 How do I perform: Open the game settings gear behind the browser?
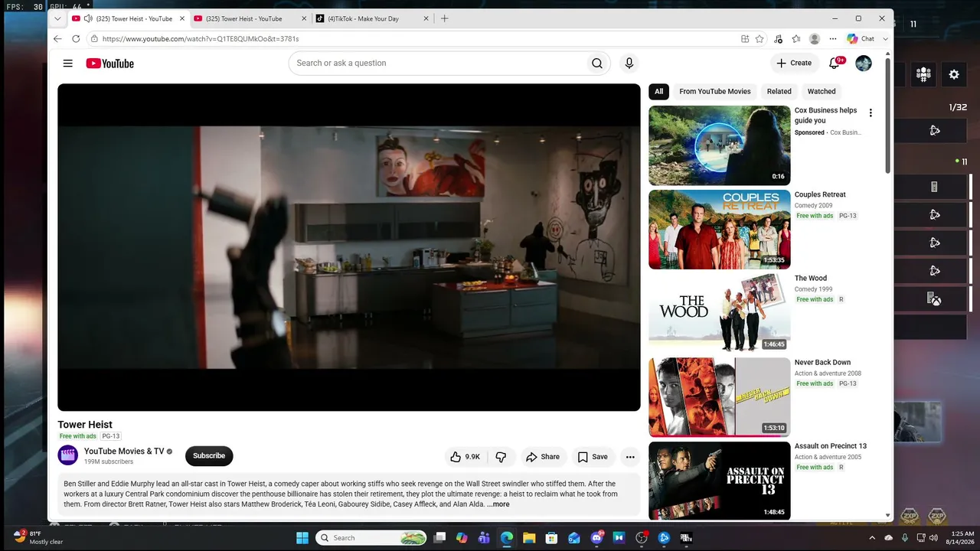(954, 74)
